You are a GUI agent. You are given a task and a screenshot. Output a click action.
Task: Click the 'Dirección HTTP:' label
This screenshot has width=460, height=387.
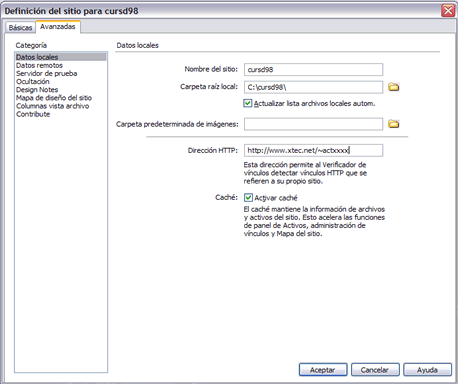click(213, 150)
